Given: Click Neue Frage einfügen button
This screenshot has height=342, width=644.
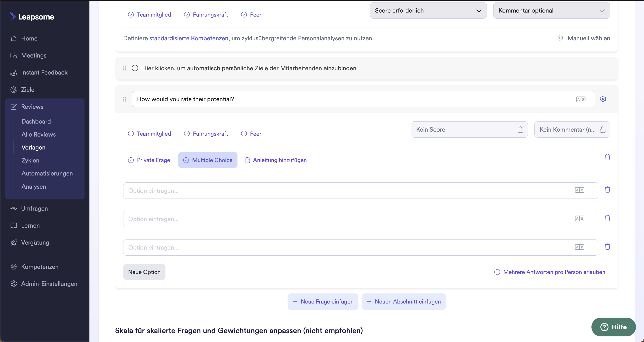Looking at the screenshot, I should coord(323,301).
